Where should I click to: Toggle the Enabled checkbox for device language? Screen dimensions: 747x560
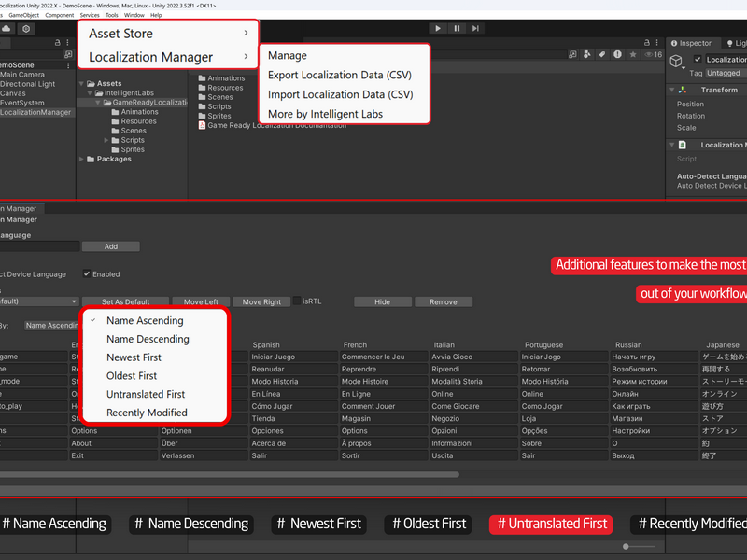87,273
